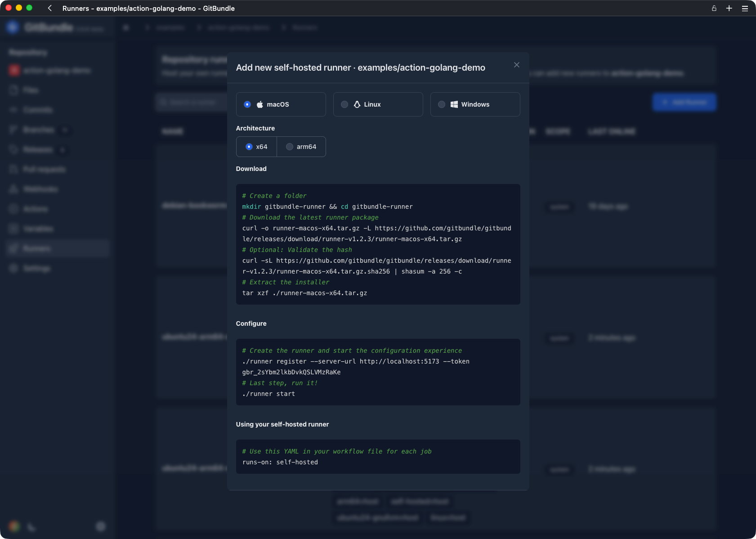
Task: Click the Download heading
Action: coord(251,169)
